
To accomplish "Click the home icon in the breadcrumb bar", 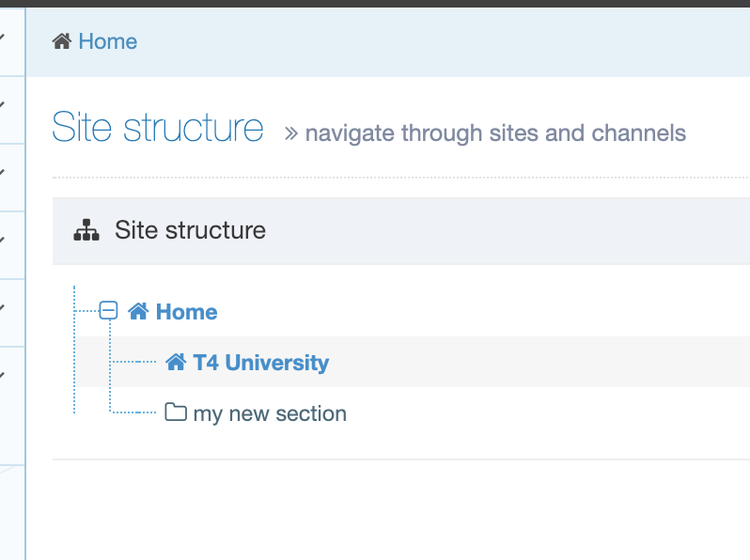I will click(x=62, y=41).
